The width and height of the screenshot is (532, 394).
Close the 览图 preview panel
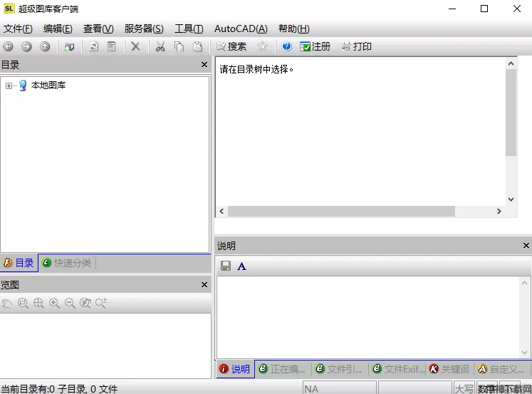point(204,285)
